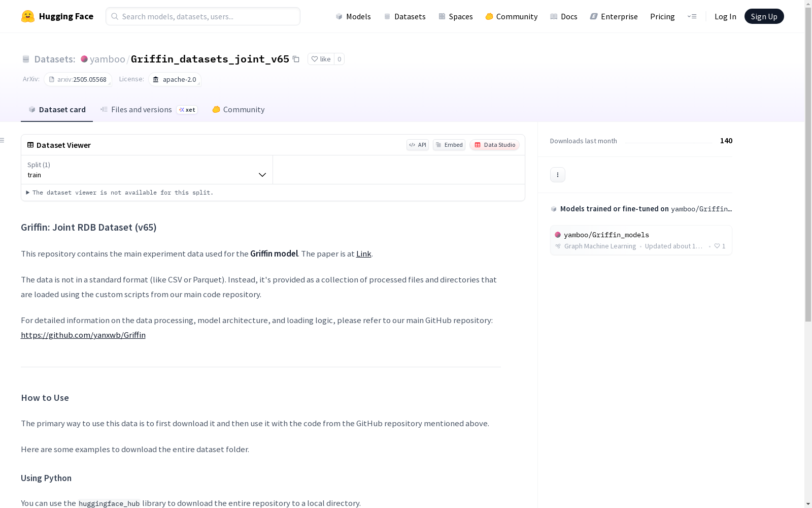Click the Sign Up button
Image resolution: width=812 pixels, height=508 pixels.
(764, 16)
